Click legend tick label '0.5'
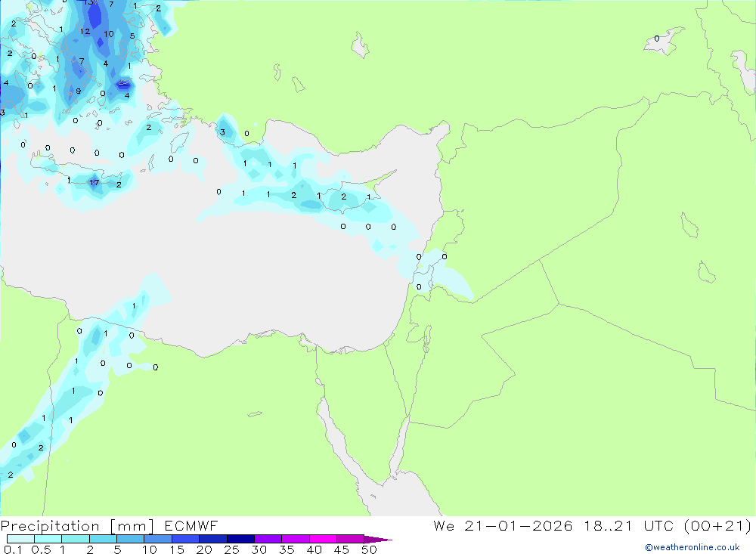 (41, 549)
